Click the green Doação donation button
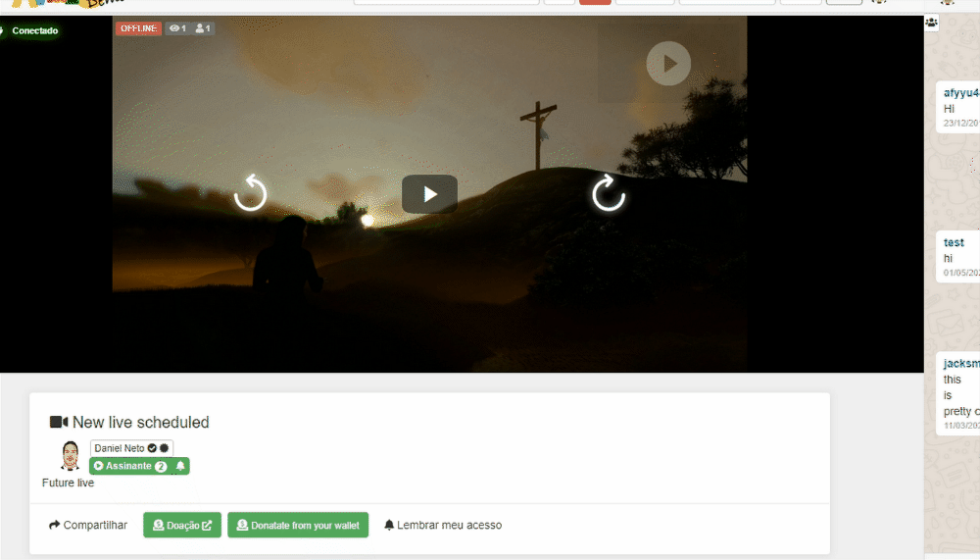The width and height of the screenshot is (980, 560). (182, 525)
